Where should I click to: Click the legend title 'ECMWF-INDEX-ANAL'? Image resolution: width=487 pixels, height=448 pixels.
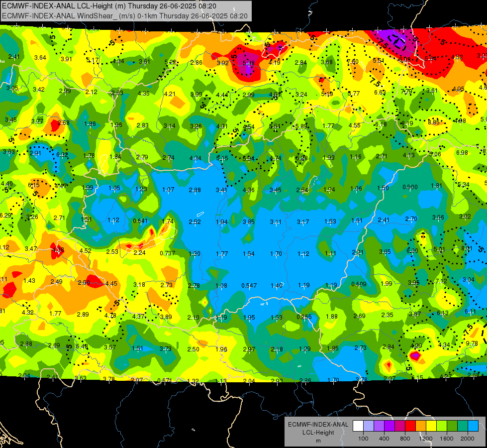click(318, 425)
